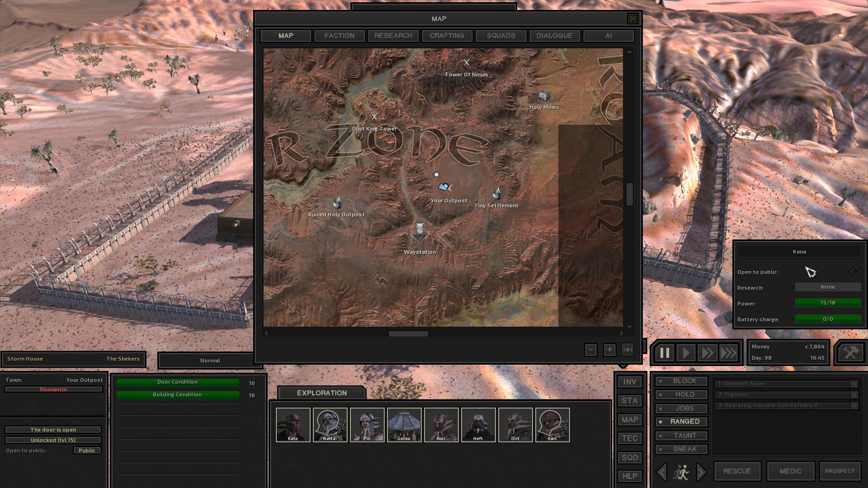Select Dirt's portrait

515,425
